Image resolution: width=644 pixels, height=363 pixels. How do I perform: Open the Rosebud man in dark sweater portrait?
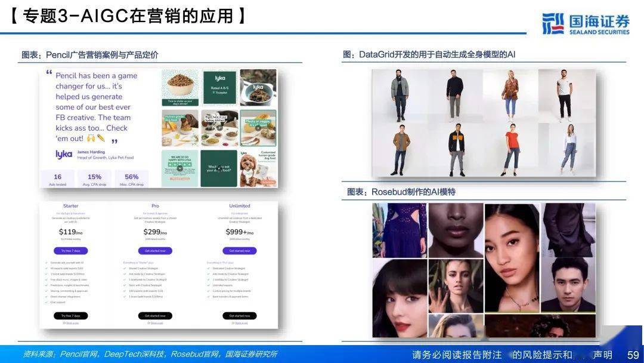click(568, 285)
